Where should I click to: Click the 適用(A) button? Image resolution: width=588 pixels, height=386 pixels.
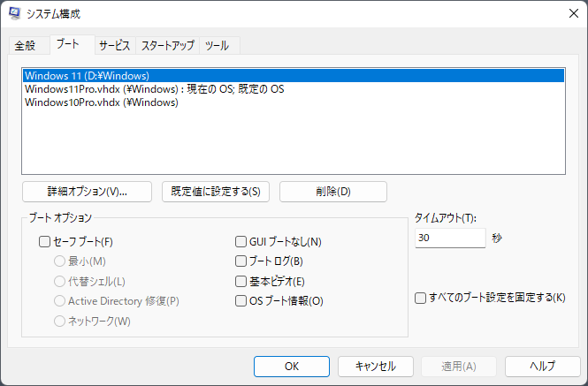point(459,367)
